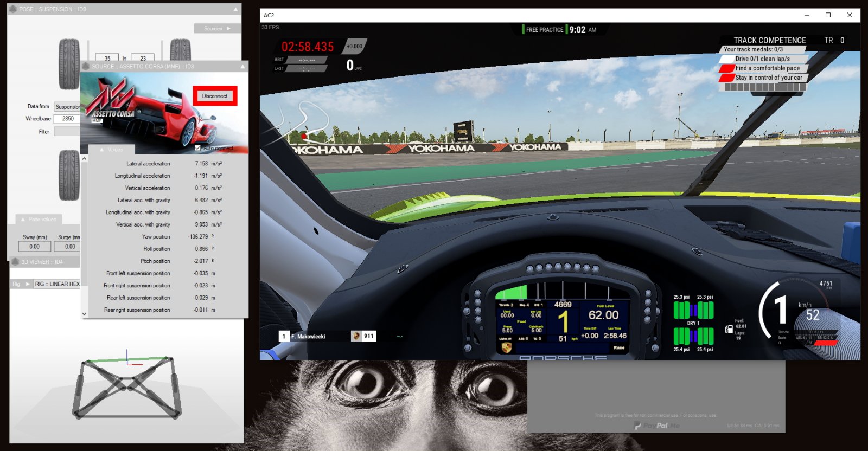Select the -35 front-left suspension input box
This screenshot has height=451, width=868.
click(107, 58)
